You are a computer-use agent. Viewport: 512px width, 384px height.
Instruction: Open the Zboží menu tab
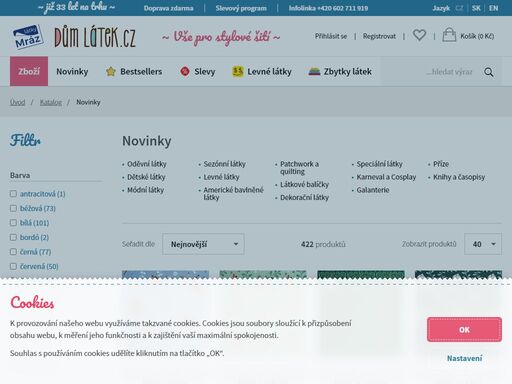click(x=29, y=71)
